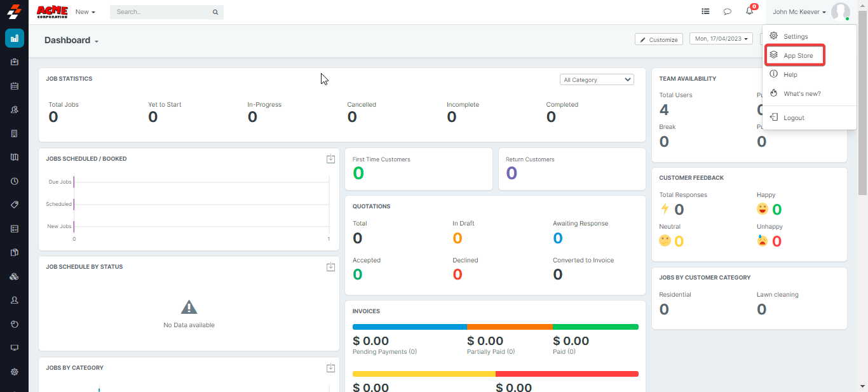Open the calendar icon in left sidebar
This screenshot has height=392, width=868.
pos(14,86)
